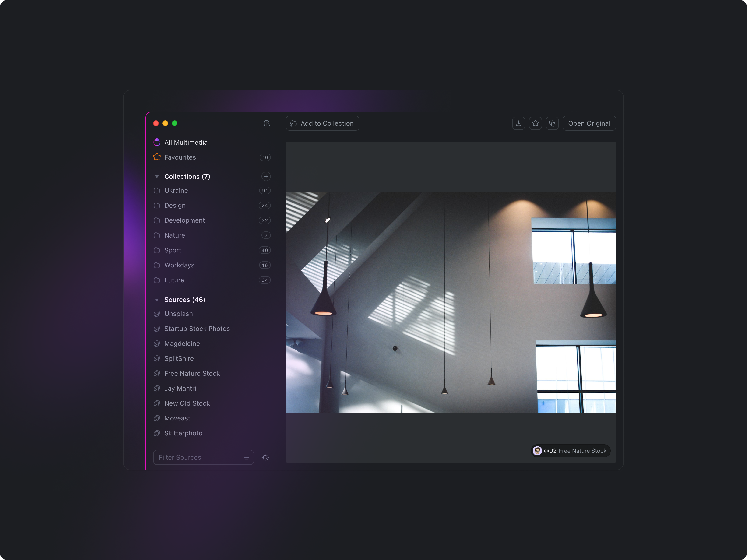This screenshot has height=560, width=747.
Task: Click the moon icon above the sidebar
Action: pyautogui.click(x=267, y=123)
